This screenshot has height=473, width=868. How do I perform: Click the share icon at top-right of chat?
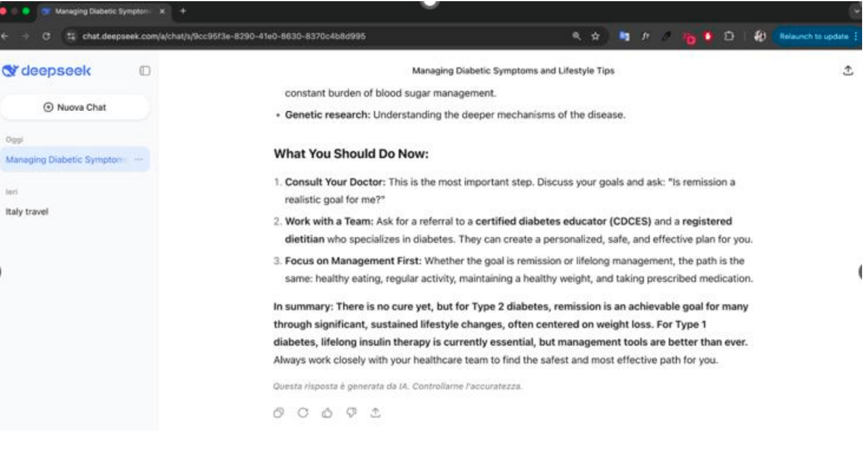(x=848, y=71)
